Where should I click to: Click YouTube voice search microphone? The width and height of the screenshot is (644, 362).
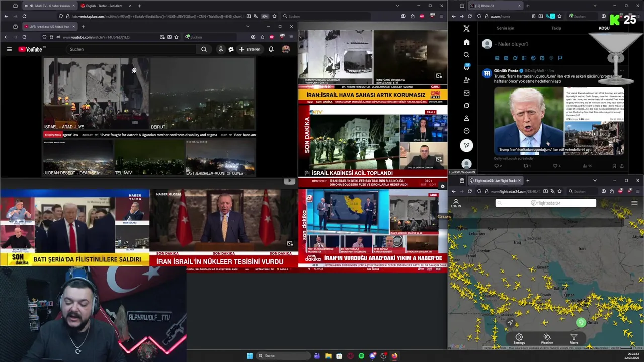[220, 49]
